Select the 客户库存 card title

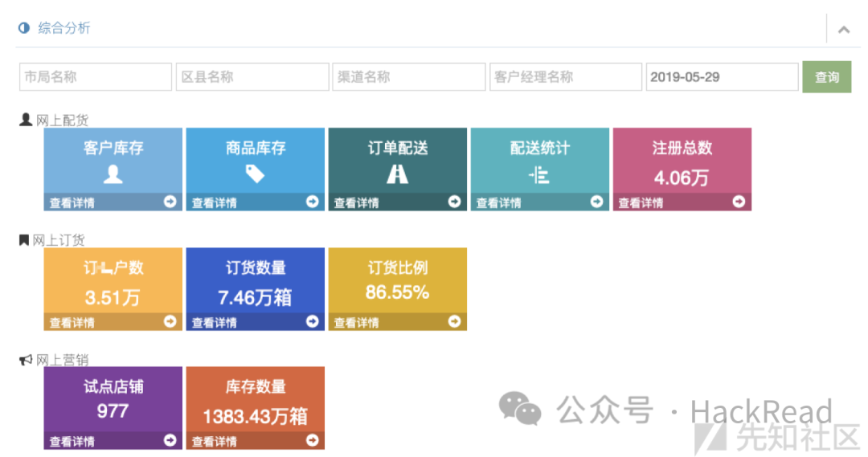(x=113, y=148)
